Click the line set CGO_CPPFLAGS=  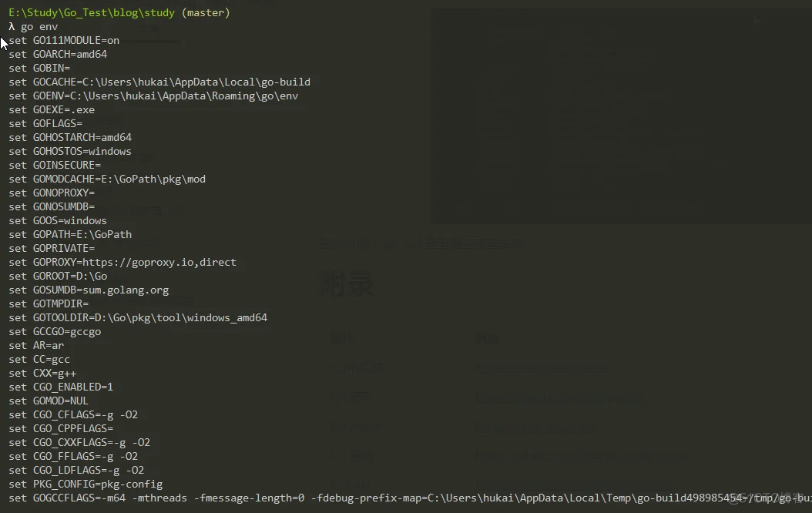(x=61, y=428)
